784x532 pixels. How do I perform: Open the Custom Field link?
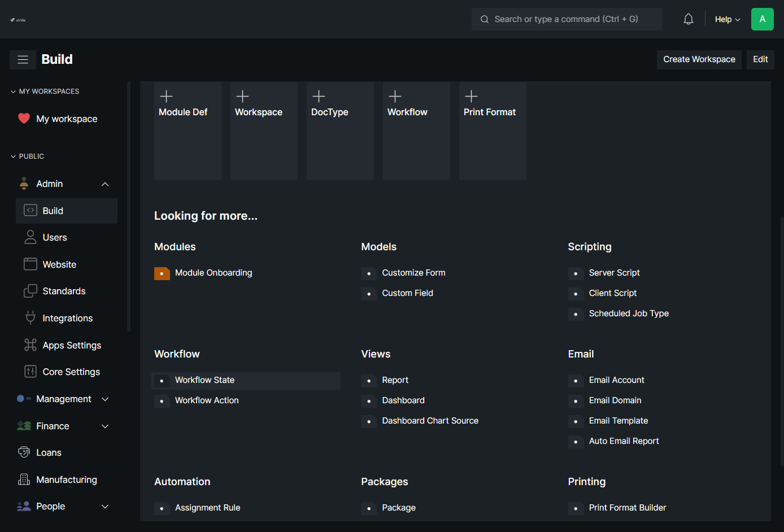(407, 293)
